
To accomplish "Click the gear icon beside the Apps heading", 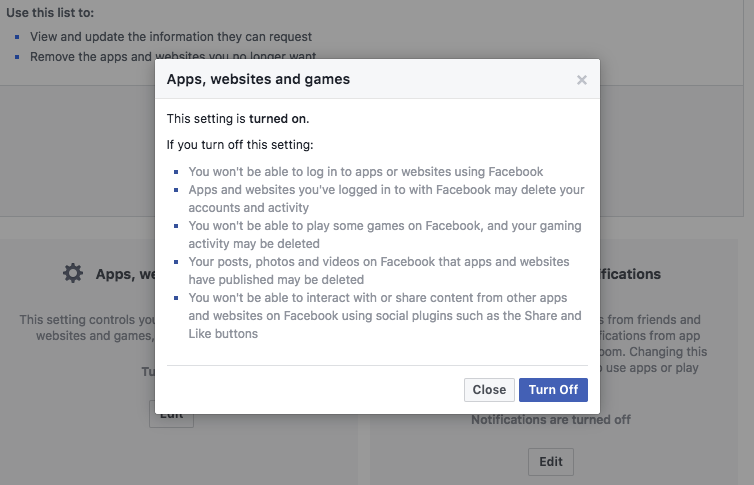I will click(x=73, y=273).
